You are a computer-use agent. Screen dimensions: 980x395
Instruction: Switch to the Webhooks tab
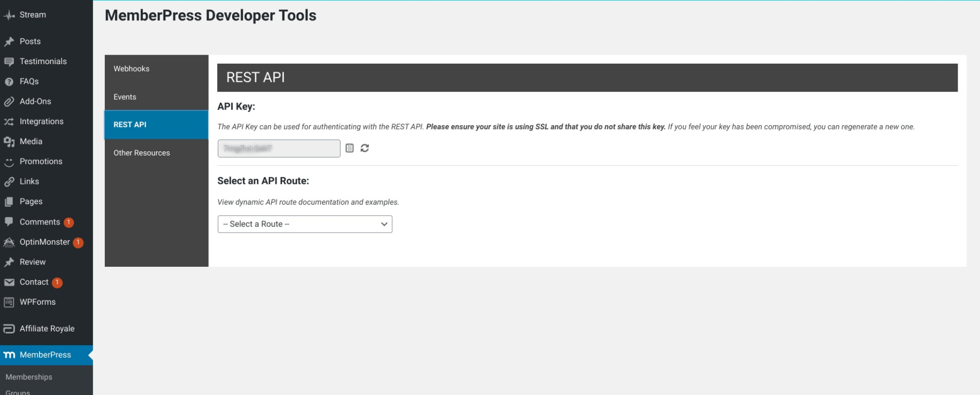click(156, 69)
